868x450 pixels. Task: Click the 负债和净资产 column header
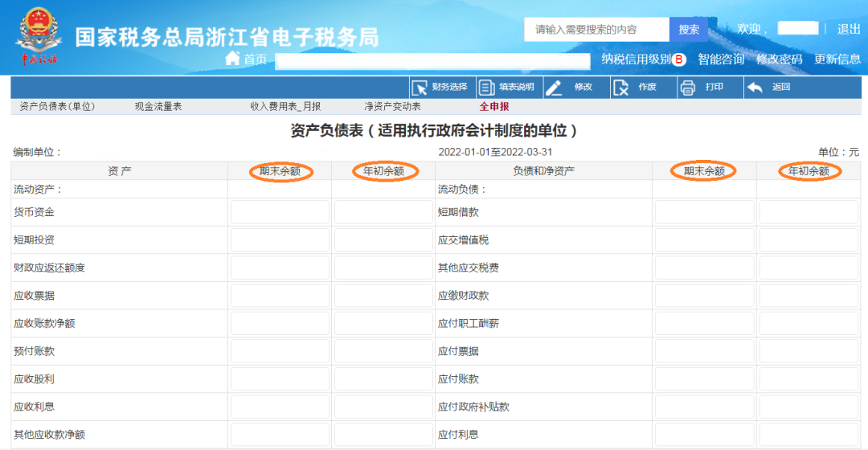[543, 171]
